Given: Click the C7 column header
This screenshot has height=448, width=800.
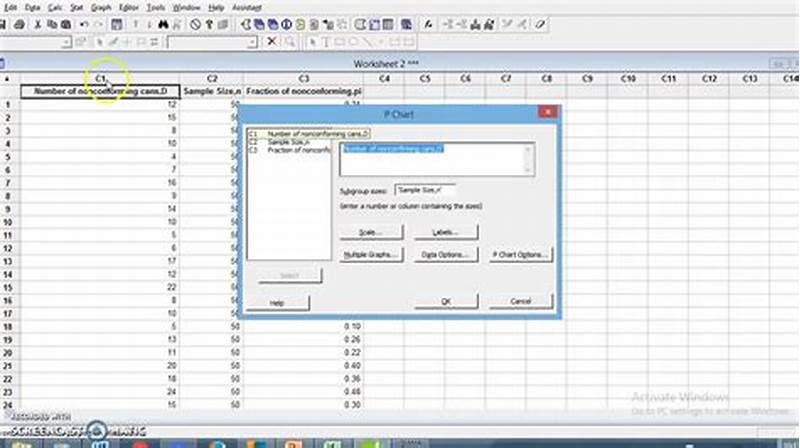Looking at the screenshot, I should coord(506,79).
